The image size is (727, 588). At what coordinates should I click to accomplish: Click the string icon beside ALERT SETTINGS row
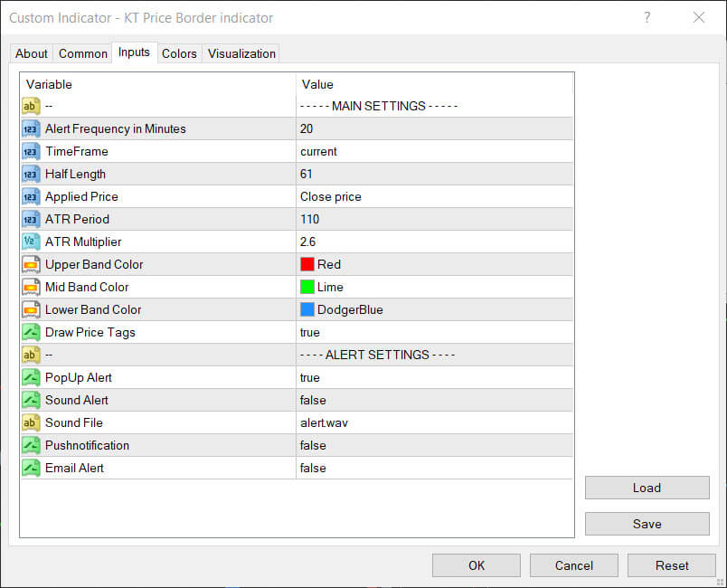31,356
